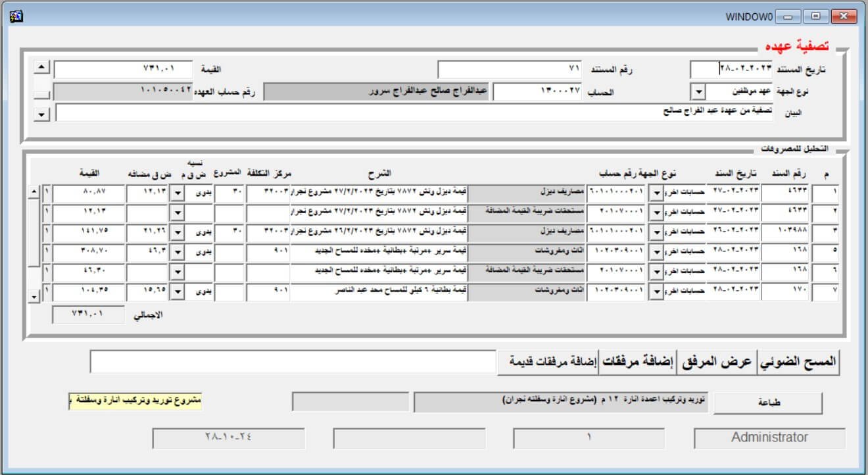Click the رقم المستند field showing ٧١
Screen dimensions: 868x475
(510, 69)
